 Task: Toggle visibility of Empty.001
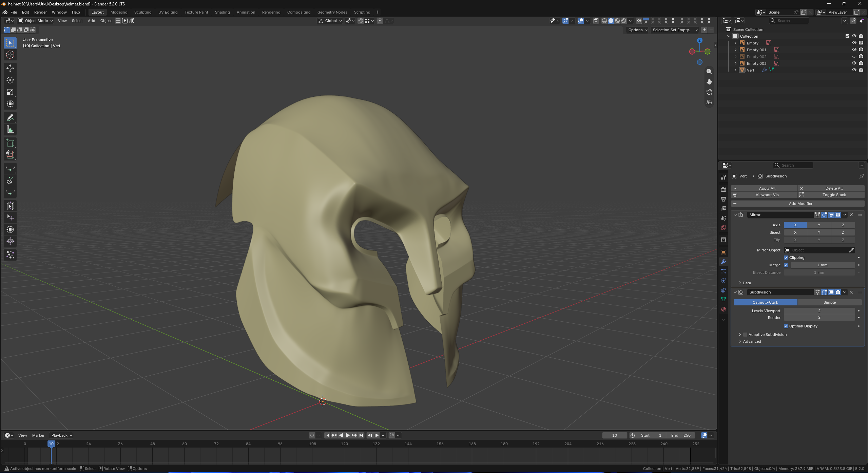pyautogui.click(x=854, y=50)
